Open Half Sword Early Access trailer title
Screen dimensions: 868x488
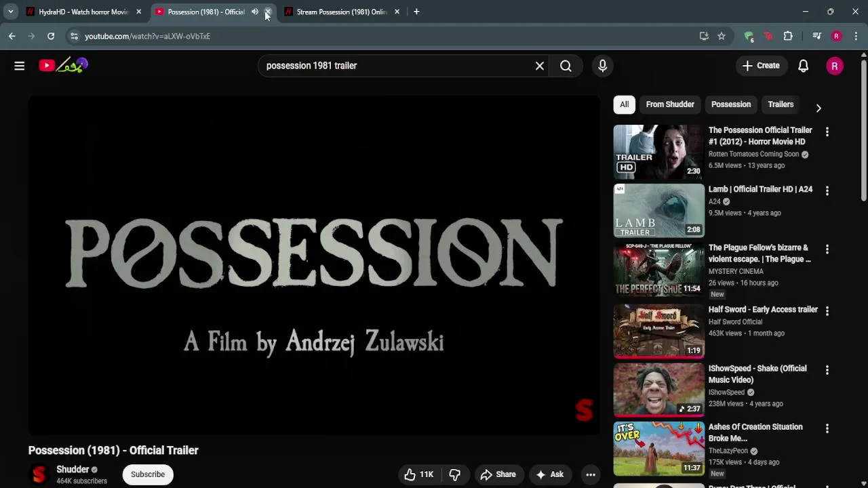click(x=763, y=309)
